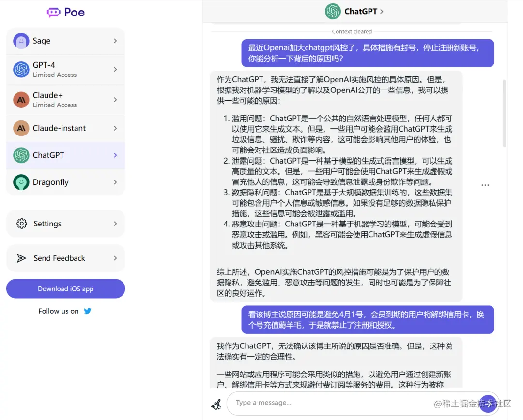Image resolution: width=523 pixels, height=420 pixels.
Task: Click the ChatGPT icon in the header
Action: [332, 12]
